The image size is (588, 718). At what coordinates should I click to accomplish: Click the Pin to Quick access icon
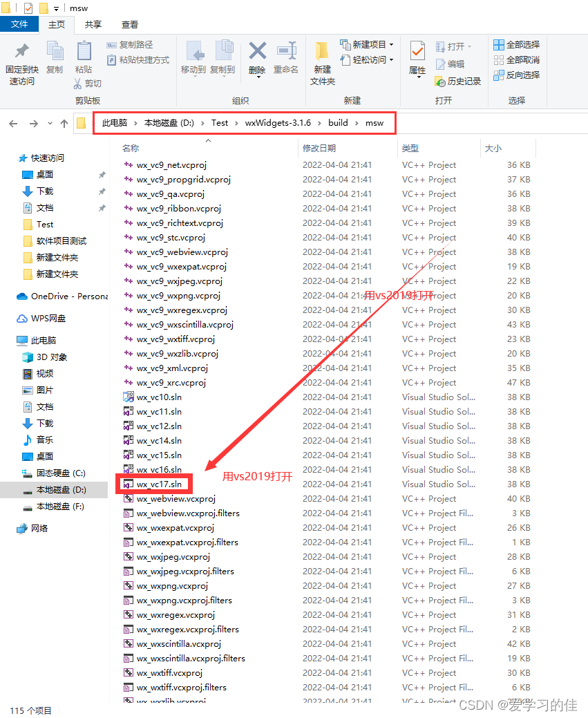(22, 50)
